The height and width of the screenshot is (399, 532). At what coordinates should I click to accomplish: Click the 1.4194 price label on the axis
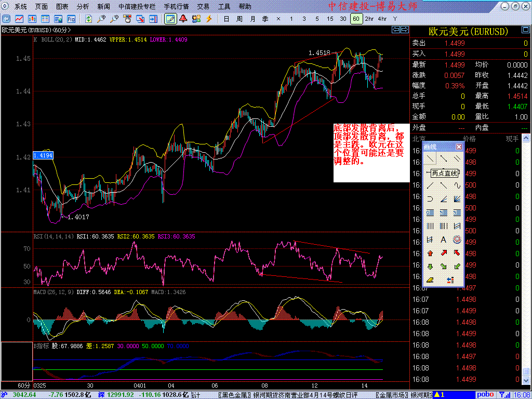coord(43,156)
